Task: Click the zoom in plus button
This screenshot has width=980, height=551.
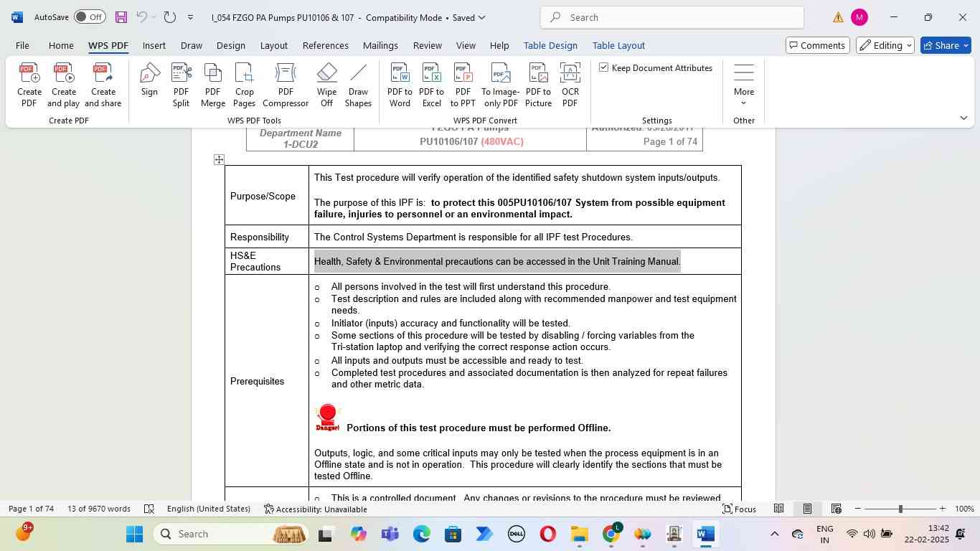Action: [x=942, y=509]
